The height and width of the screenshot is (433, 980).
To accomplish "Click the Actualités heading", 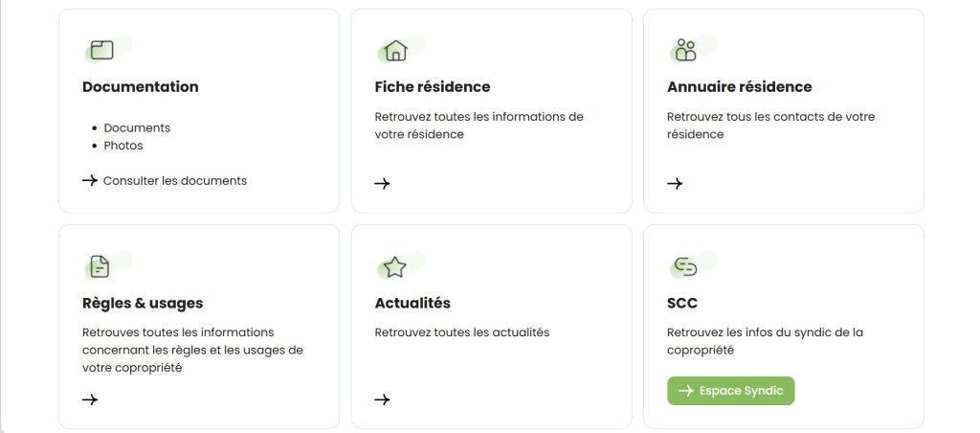I will click(412, 303).
